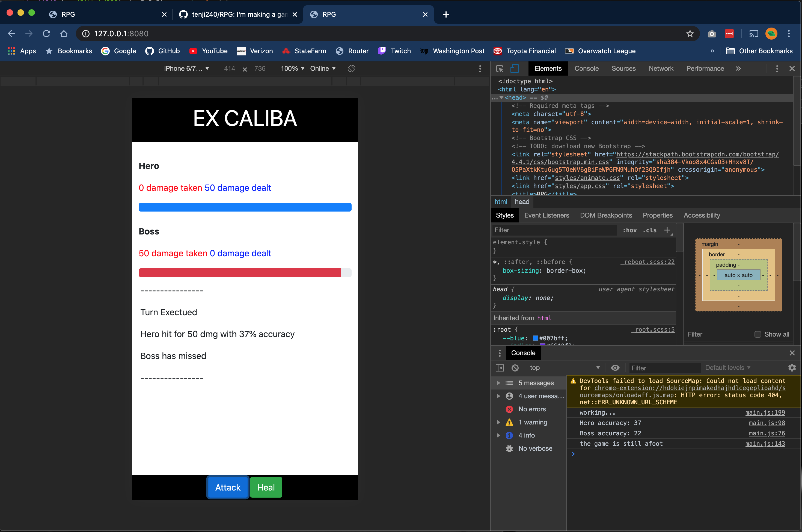Switch to the Network tab

(x=661, y=69)
